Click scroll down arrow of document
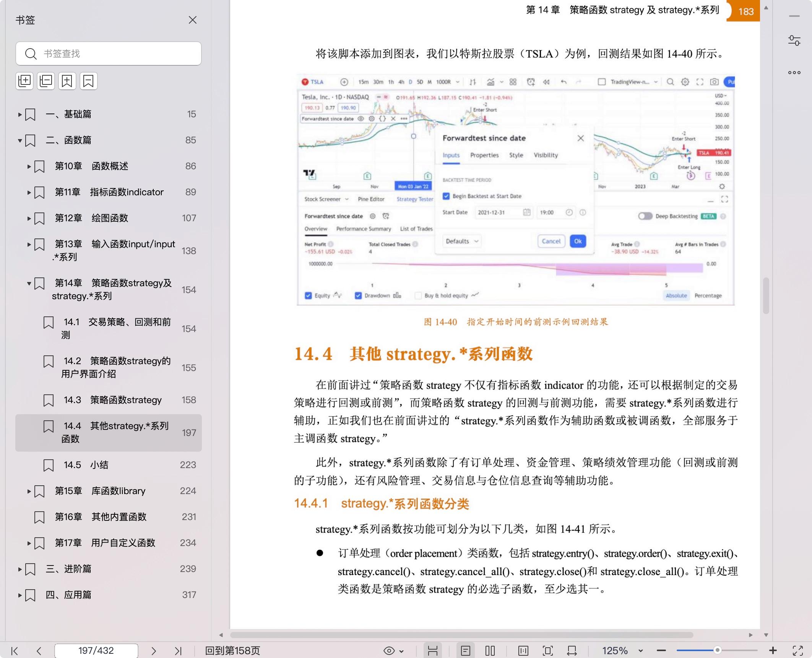The height and width of the screenshot is (658, 812). pyautogui.click(x=766, y=635)
